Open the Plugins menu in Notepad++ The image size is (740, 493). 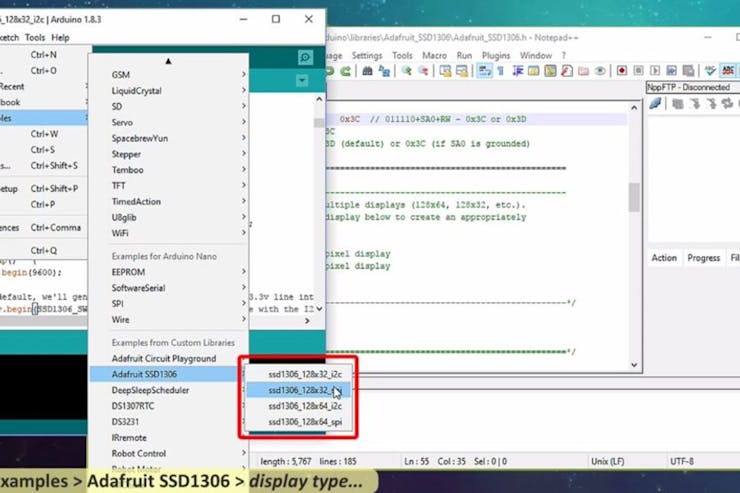click(x=496, y=56)
